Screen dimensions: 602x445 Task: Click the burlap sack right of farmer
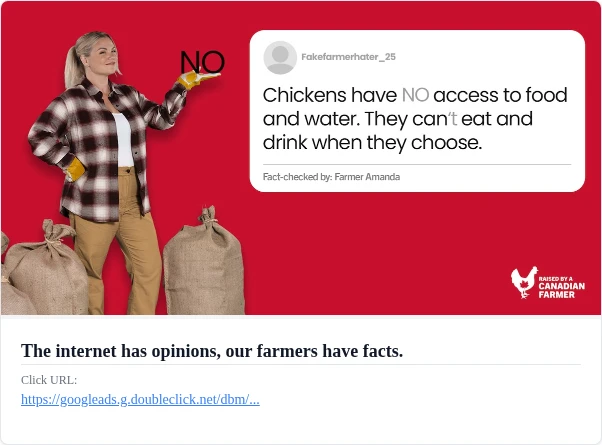pos(204,263)
